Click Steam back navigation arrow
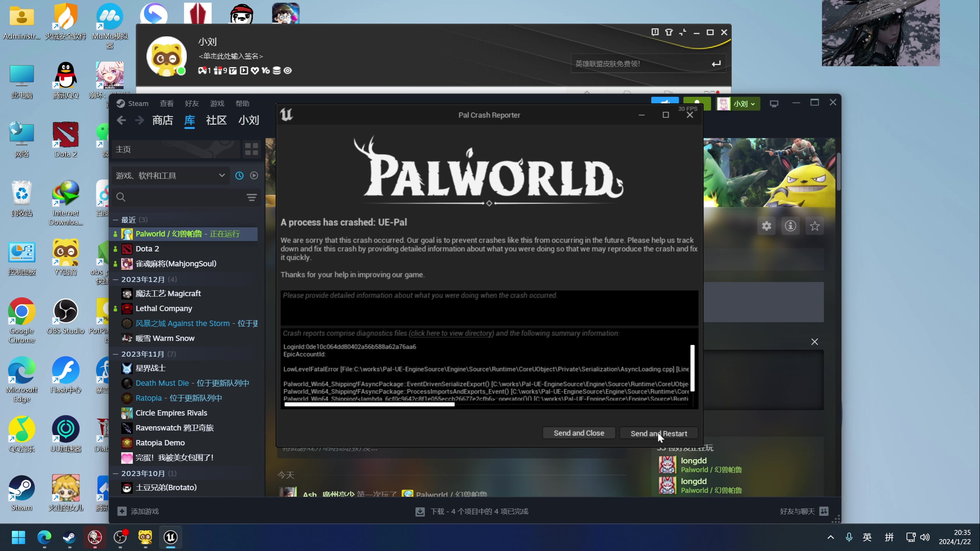 pos(121,121)
